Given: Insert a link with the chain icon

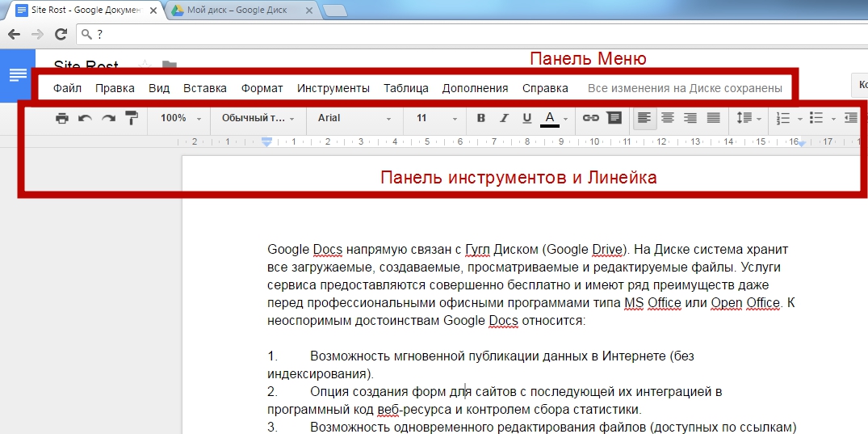Looking at the screenshot, I should click(591, 118).
